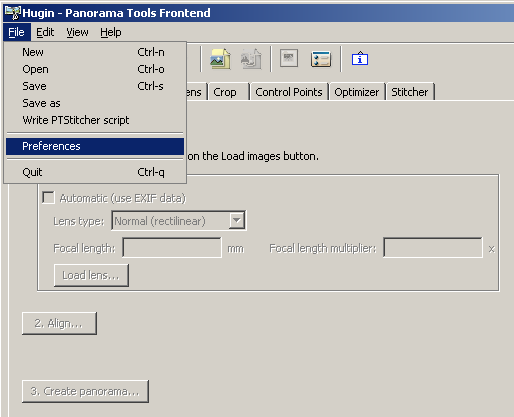Click the 2. Align... button

(x=59, y=323)
